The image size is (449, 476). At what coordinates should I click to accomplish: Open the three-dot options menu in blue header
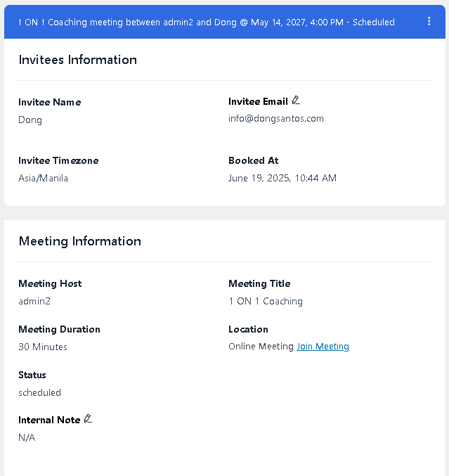(429, 21)
